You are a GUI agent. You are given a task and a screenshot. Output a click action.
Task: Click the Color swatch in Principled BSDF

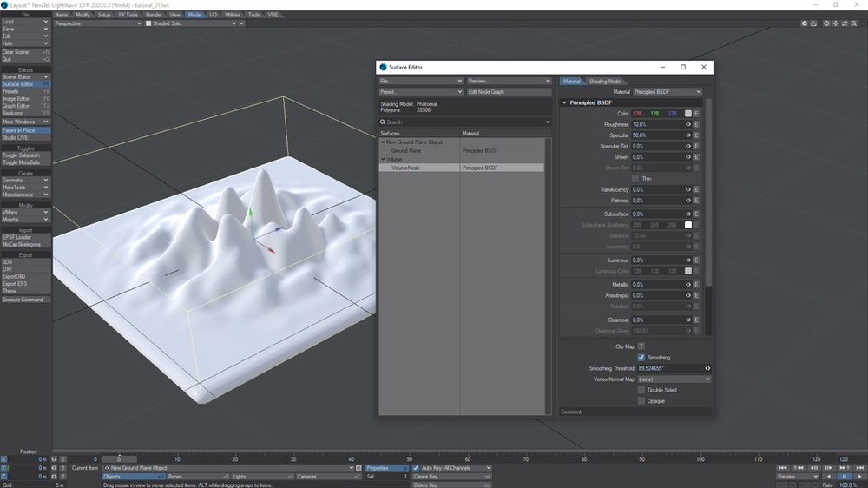[x=688, y=114]
